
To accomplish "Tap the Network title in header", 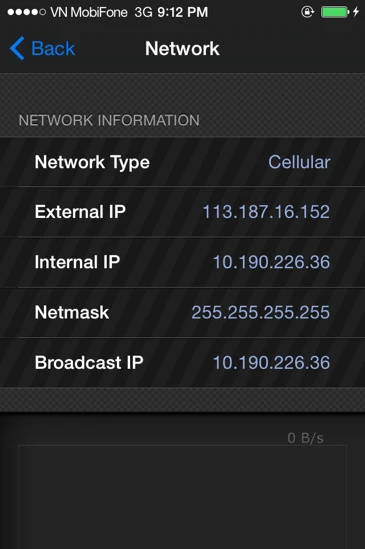I will (182, 48).
